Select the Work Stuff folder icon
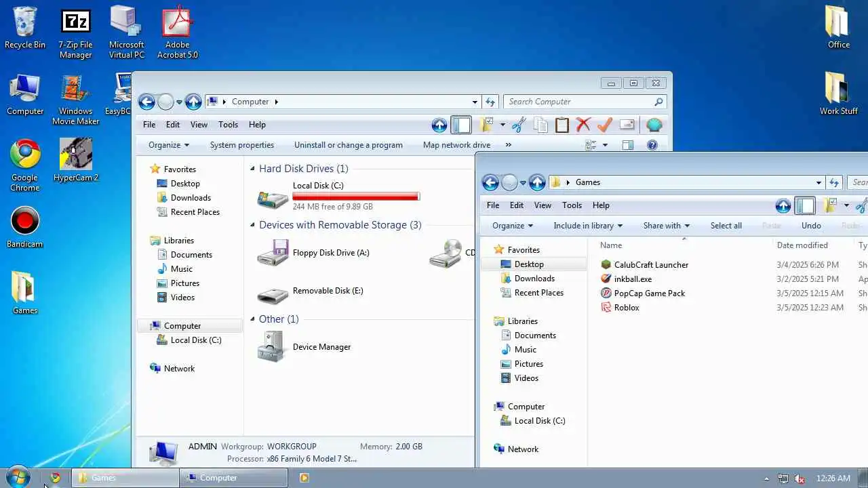This screenshot has width=868, height=488. click(838, 94)
